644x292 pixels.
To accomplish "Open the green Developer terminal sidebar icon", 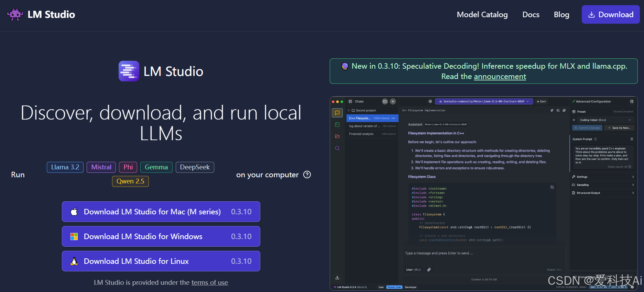I will click(337, 125).
